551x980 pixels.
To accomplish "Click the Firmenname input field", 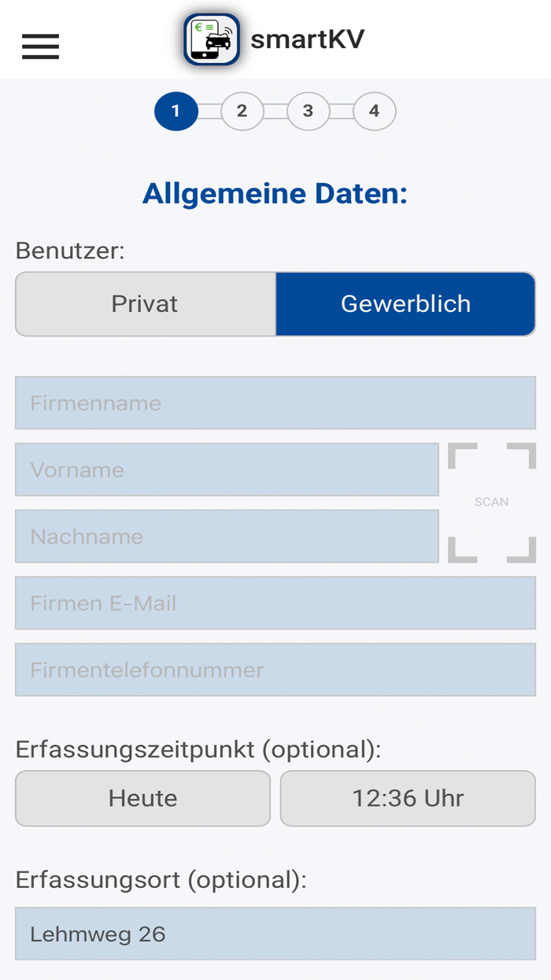I will tap(275, 403).
